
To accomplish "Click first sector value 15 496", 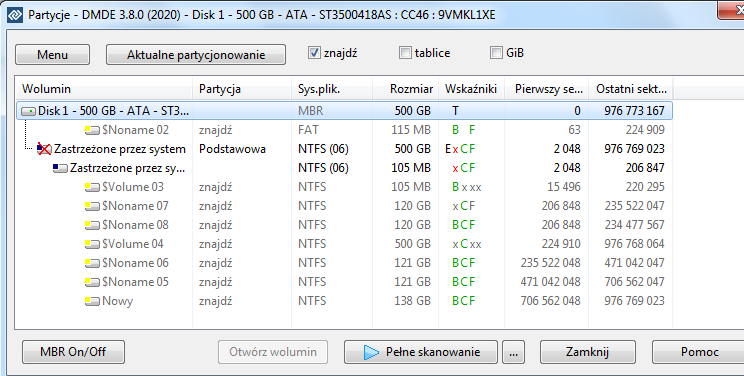I will pos(564,187).
